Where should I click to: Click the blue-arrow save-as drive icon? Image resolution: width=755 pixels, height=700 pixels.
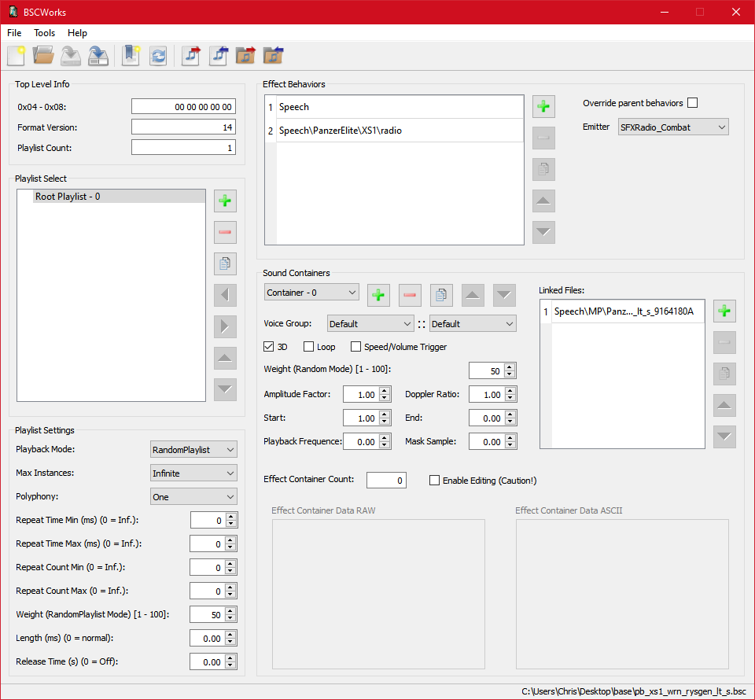(x=98, y=56)
